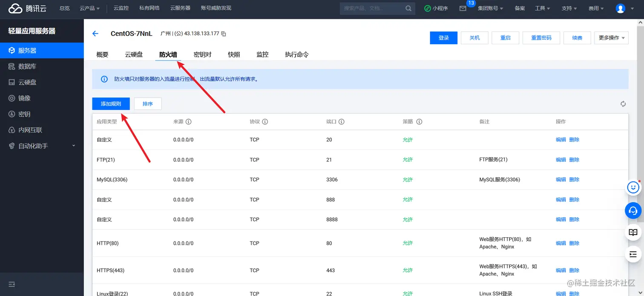This screenshot has height=296, width=644.
Task: Open 服务器 in the sidebar
Action: click(42, 50)
